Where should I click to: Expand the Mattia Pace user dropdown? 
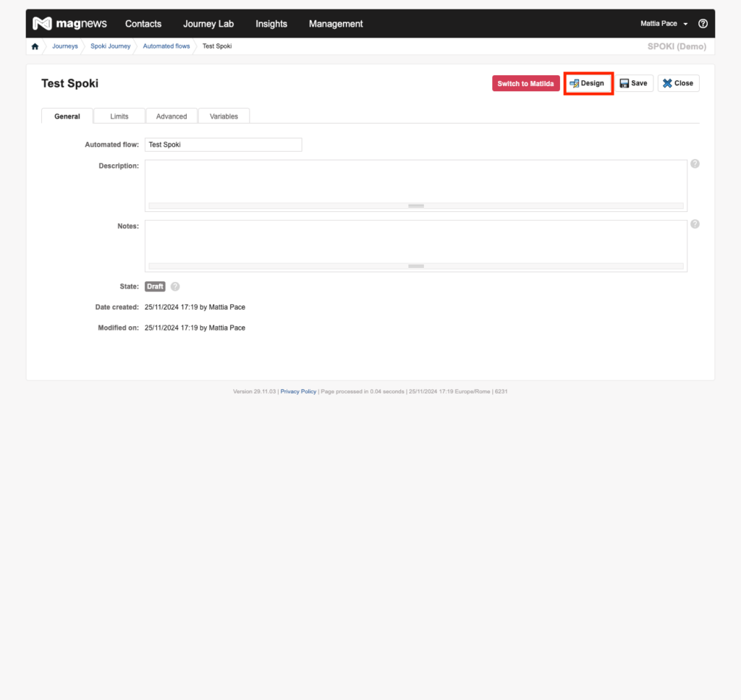pos(664,24)
